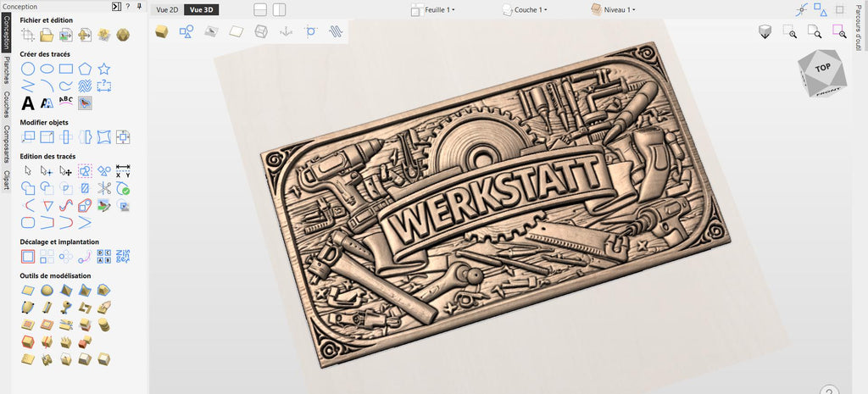Open the Clipart side tab
Screen dimensions: 868x394
click(x=6, y=180)
